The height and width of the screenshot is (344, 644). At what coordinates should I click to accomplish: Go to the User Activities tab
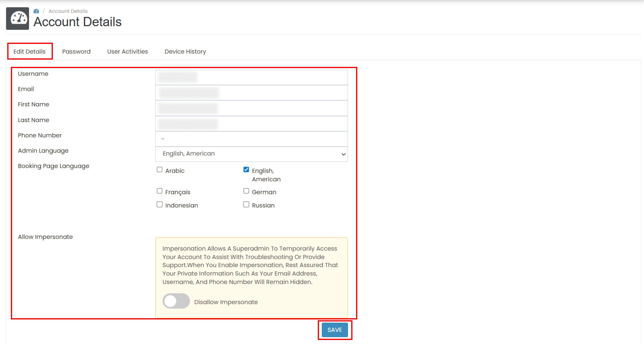click(127, 51)
